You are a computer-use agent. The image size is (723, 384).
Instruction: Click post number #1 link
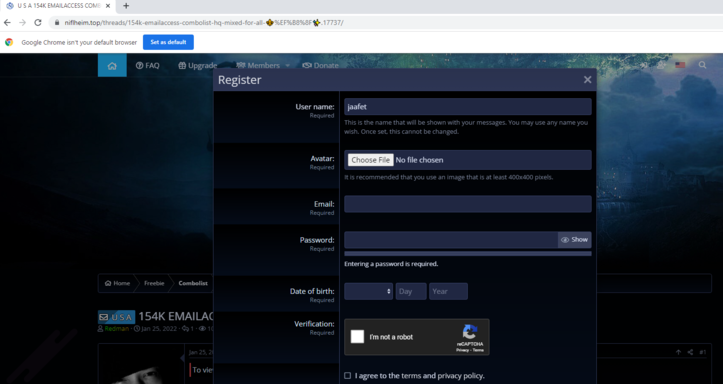(x=702, y=352)
